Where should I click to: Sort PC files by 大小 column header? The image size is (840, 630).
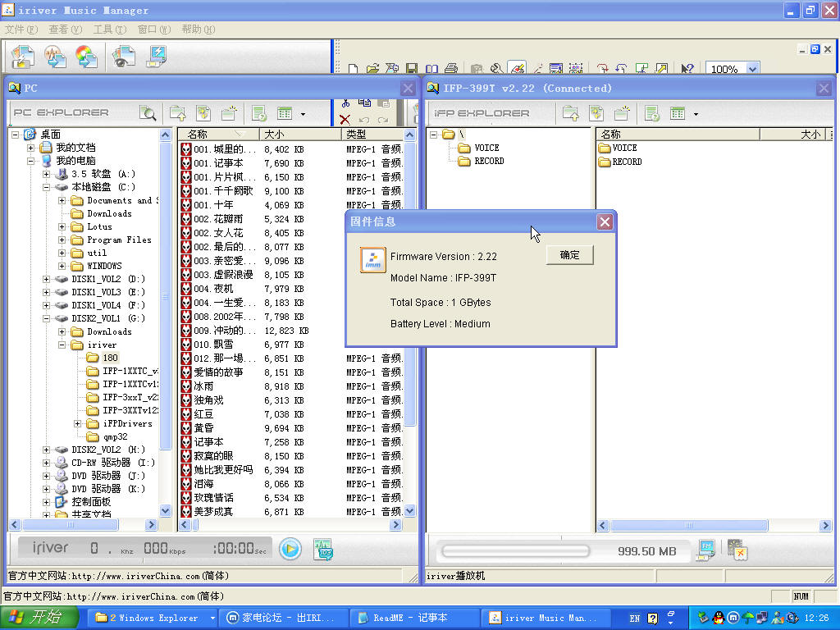[300, 135]
